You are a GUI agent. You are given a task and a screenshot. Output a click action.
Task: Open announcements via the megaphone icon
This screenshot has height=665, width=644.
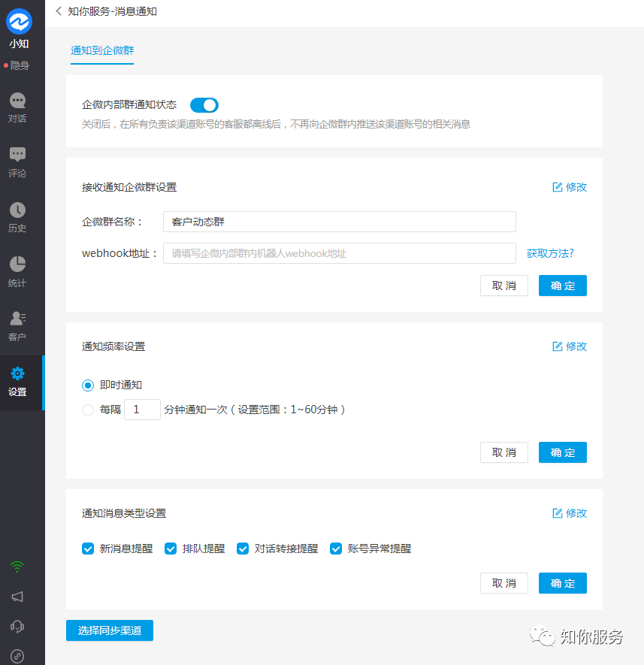(x=17, y=597)
